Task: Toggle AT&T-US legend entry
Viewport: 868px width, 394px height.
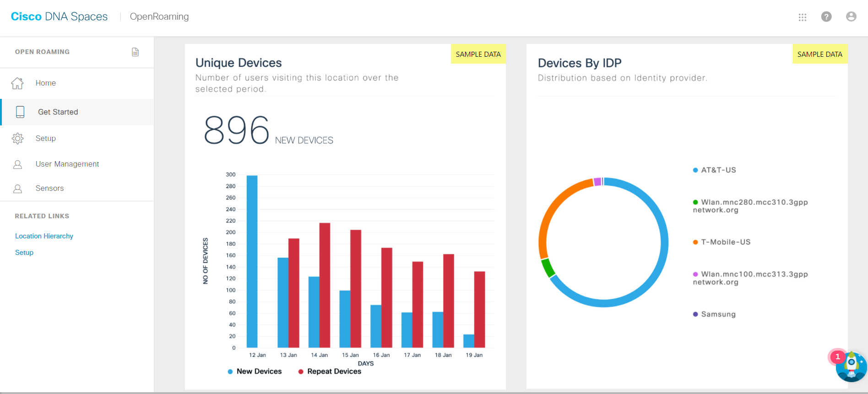Action: (715, 170)
